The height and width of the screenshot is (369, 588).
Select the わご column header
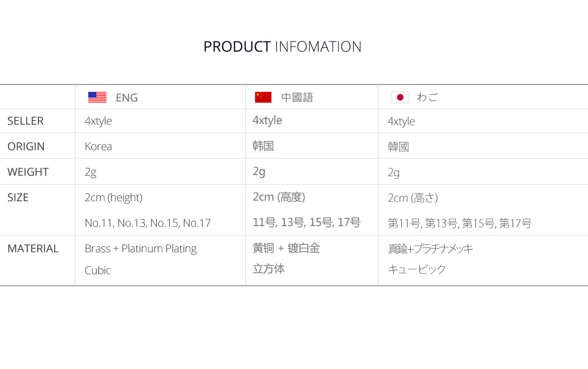point(427,98)
